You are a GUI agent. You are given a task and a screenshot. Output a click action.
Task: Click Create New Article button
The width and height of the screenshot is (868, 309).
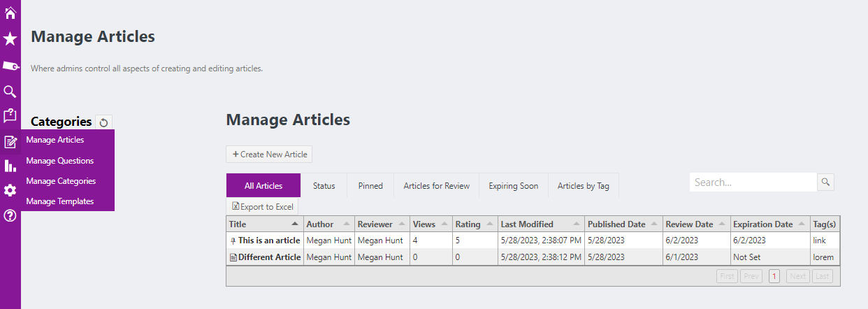[269, 154]
